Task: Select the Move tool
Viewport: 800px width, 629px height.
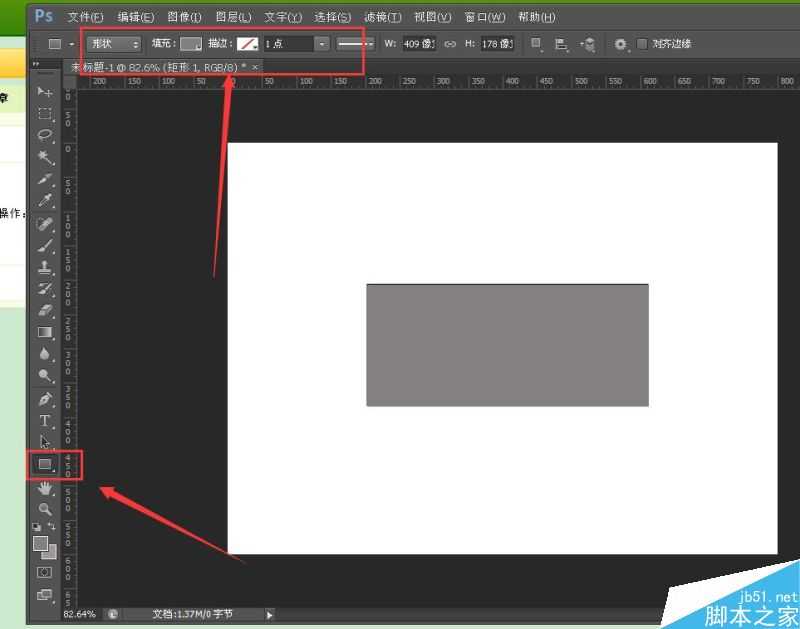Action: (45, 92)
